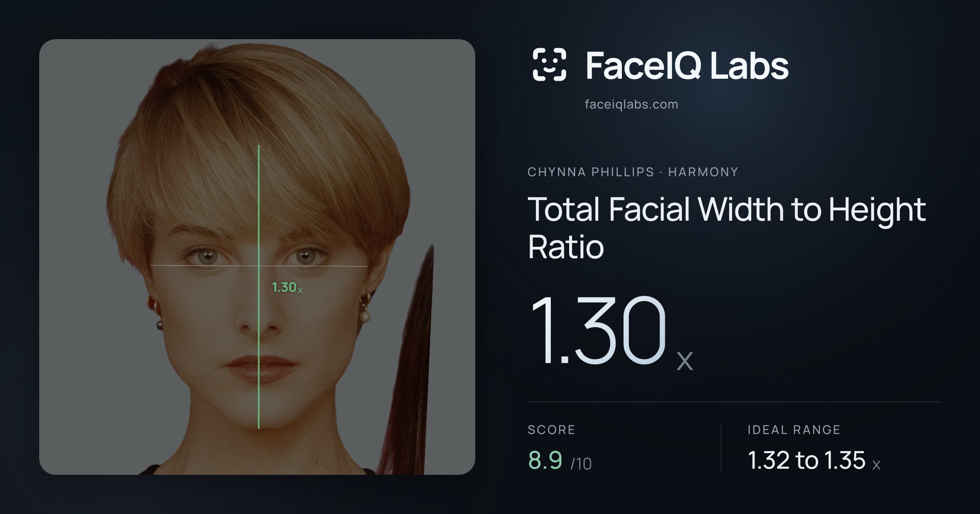Select the Total Facial Width to Height Ratio heading
This screenshot has width=980, height=514.
click(727, 228)
